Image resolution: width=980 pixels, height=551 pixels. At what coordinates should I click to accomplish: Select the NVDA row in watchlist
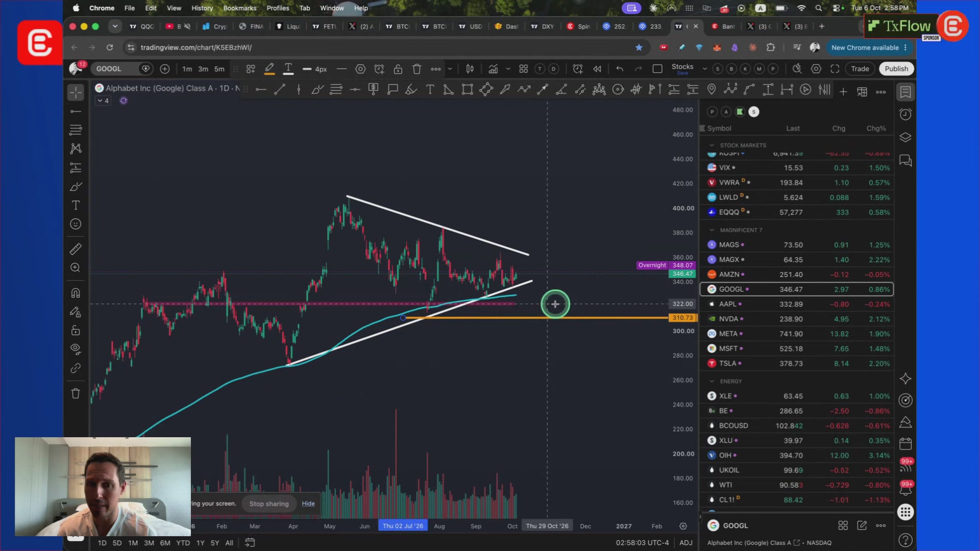click(x=797, y=319)
